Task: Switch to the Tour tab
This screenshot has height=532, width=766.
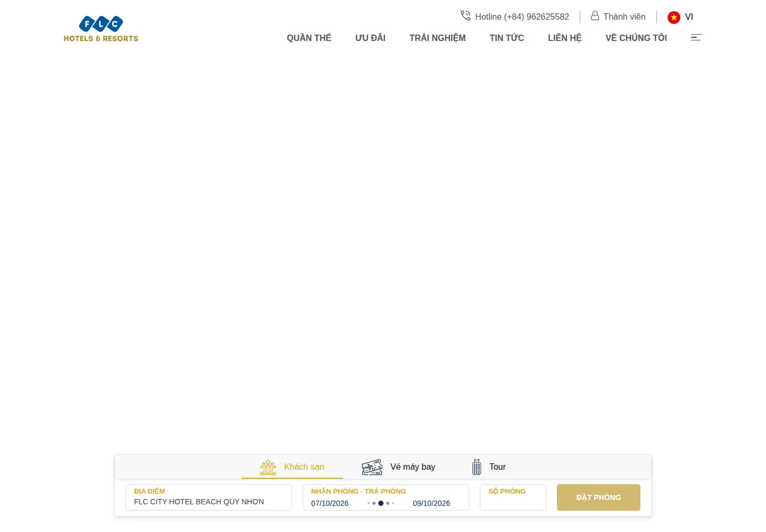Action: point(489,467)
